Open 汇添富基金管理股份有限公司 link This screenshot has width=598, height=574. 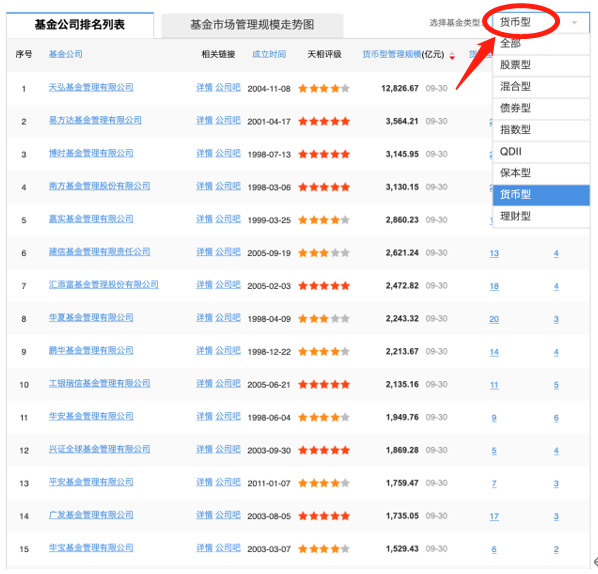[103, 285]
